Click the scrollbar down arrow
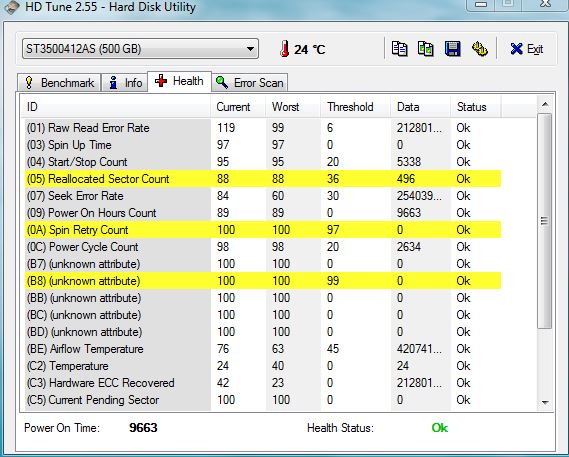The height and width of the screenshot is (457, 569). pyautogui.click(x=545, y=402)
